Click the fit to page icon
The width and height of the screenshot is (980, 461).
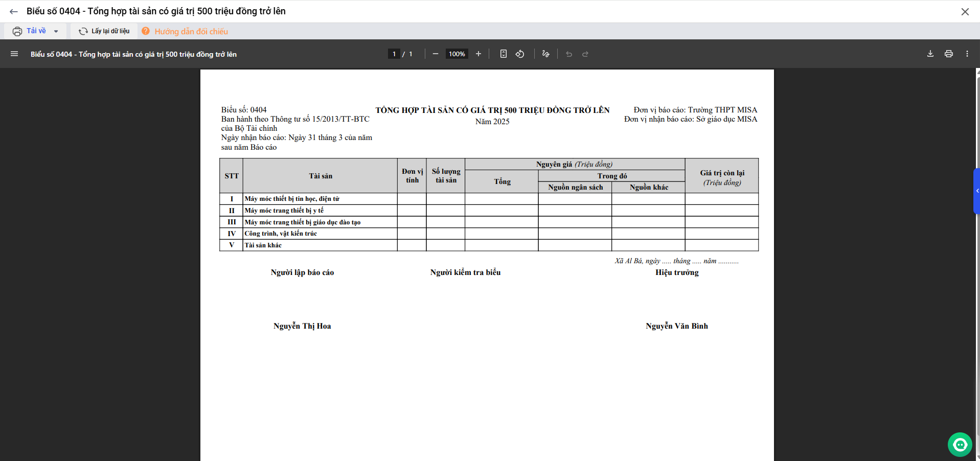click(504, 54)
